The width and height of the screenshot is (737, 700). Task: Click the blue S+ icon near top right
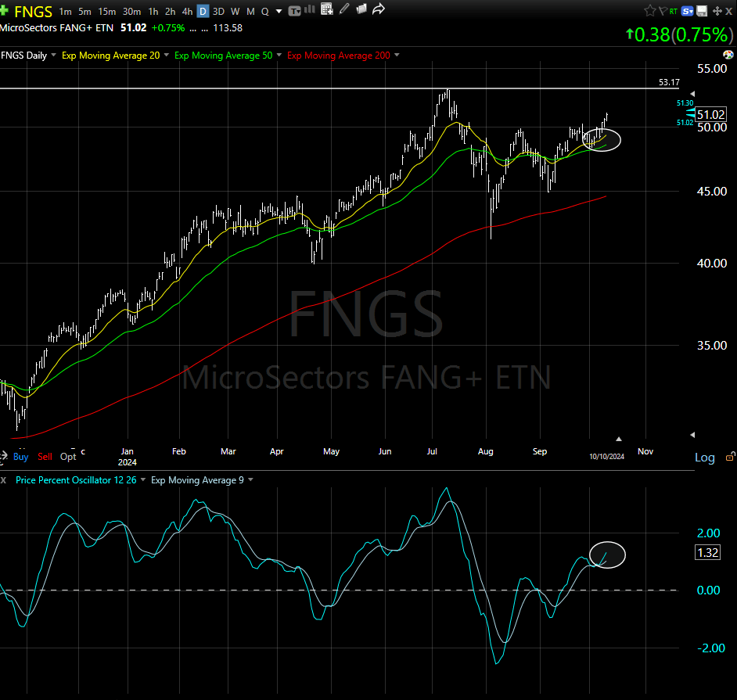(x=687, y=10)
